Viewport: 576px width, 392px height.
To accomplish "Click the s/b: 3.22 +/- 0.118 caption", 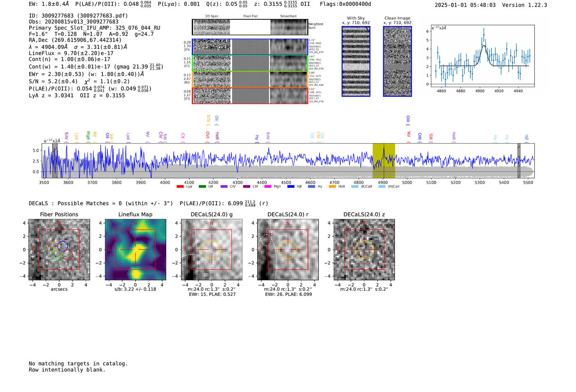I will (x=135, y=289).
